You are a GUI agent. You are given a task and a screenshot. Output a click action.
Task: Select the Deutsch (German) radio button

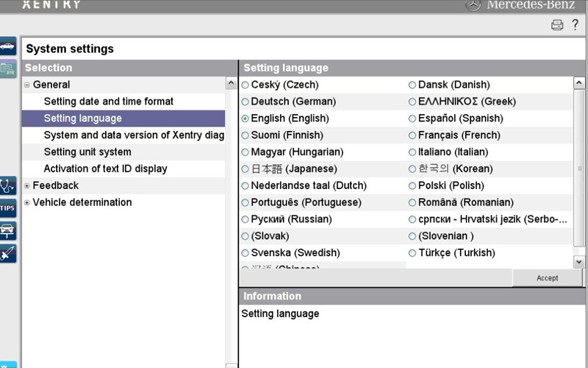(x=245, y=102)
